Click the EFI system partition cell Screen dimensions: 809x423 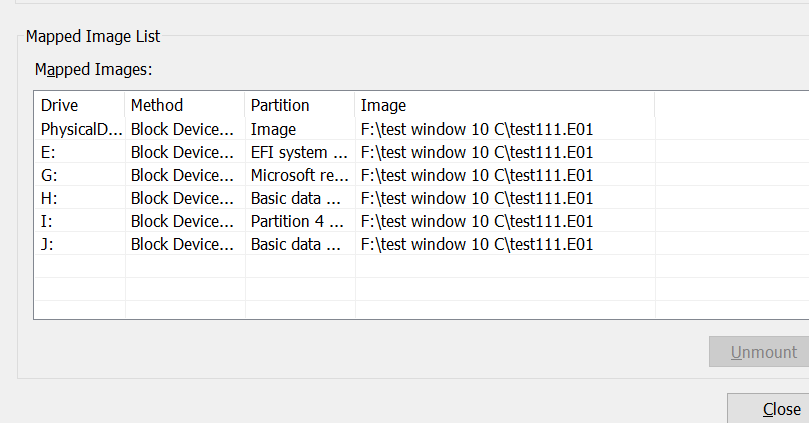pos(299,152)
